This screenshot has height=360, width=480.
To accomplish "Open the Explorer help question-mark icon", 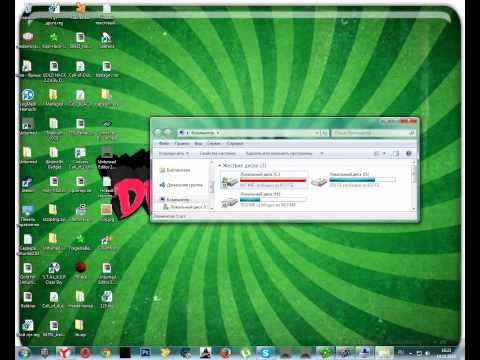I will [x=409, y=153].
